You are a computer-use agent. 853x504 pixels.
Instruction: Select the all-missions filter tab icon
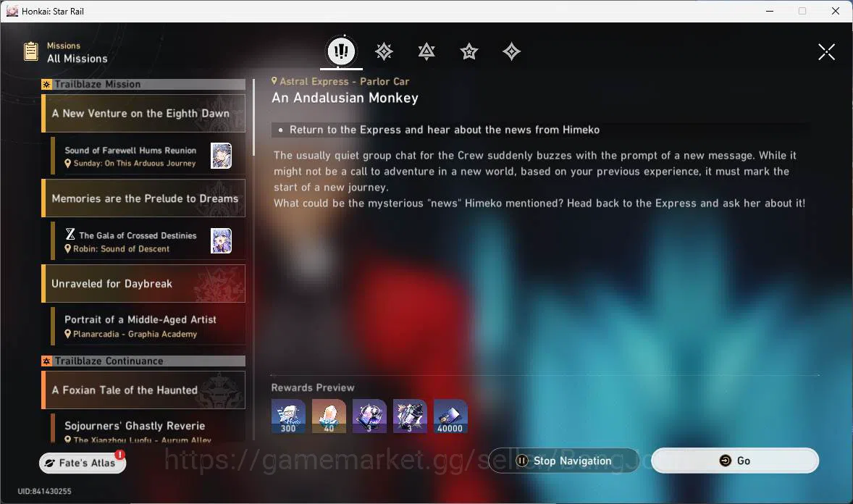(x=341, y=51)
